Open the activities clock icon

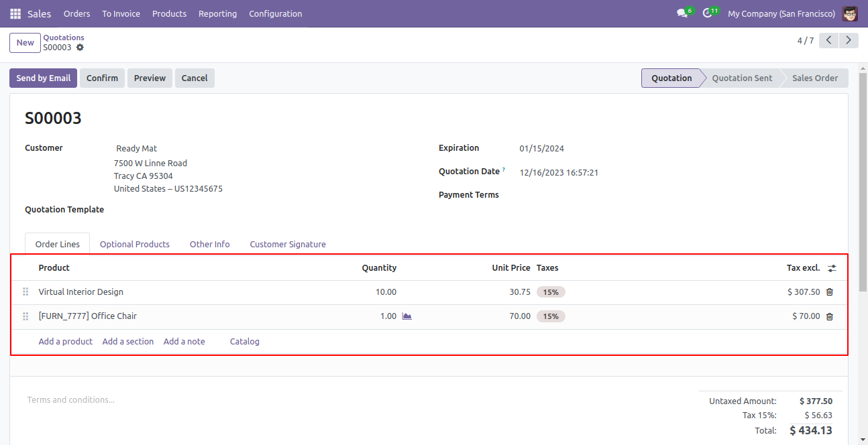coord(707,13)
